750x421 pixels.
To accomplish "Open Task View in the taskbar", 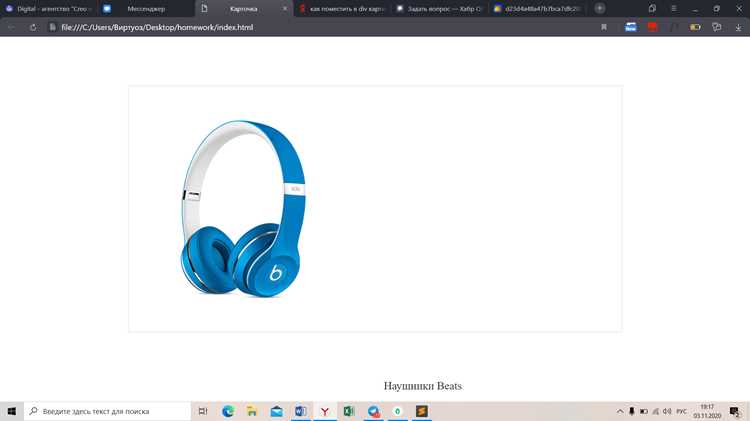I will 203,411.
